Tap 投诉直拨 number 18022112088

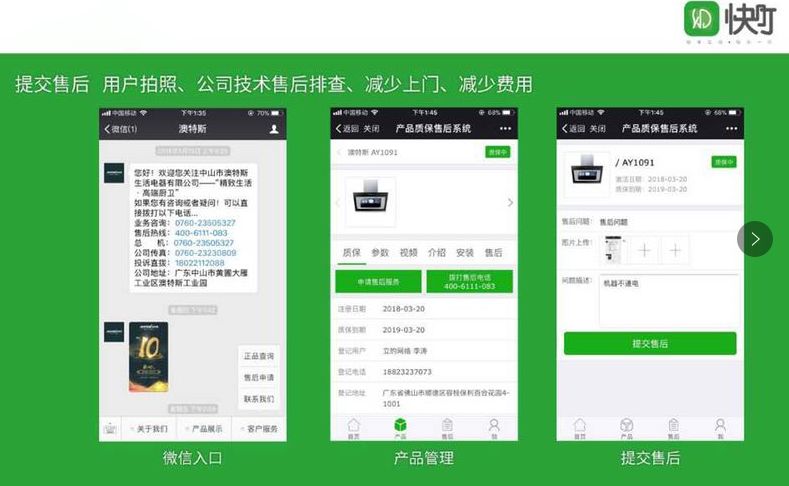click(200, 263)
